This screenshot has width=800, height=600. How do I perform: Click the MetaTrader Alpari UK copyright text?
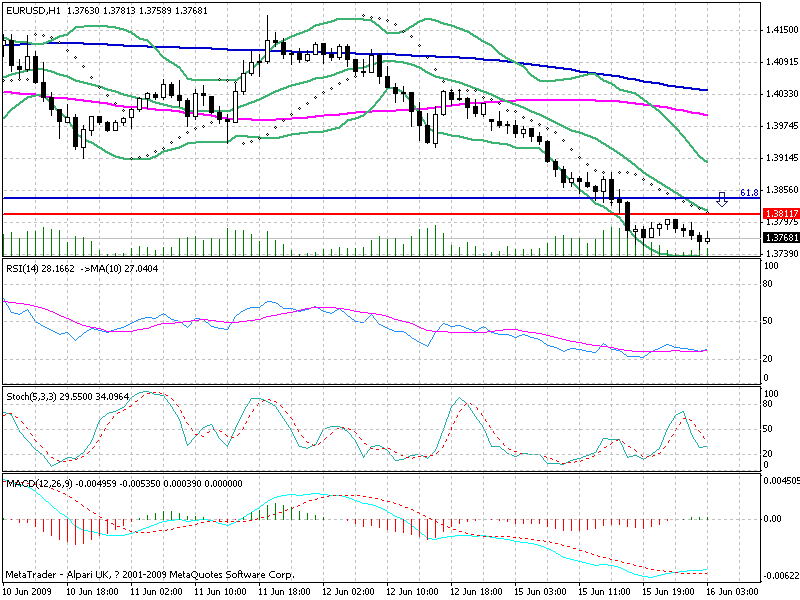[150, 574]
